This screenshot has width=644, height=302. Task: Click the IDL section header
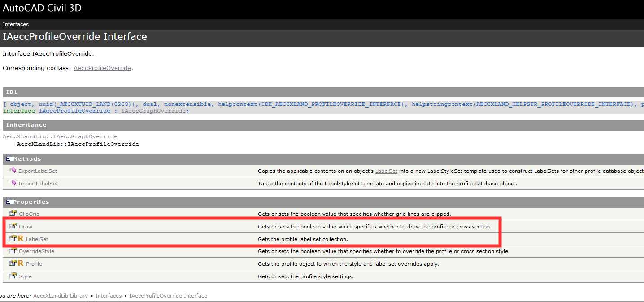(323, 92)
